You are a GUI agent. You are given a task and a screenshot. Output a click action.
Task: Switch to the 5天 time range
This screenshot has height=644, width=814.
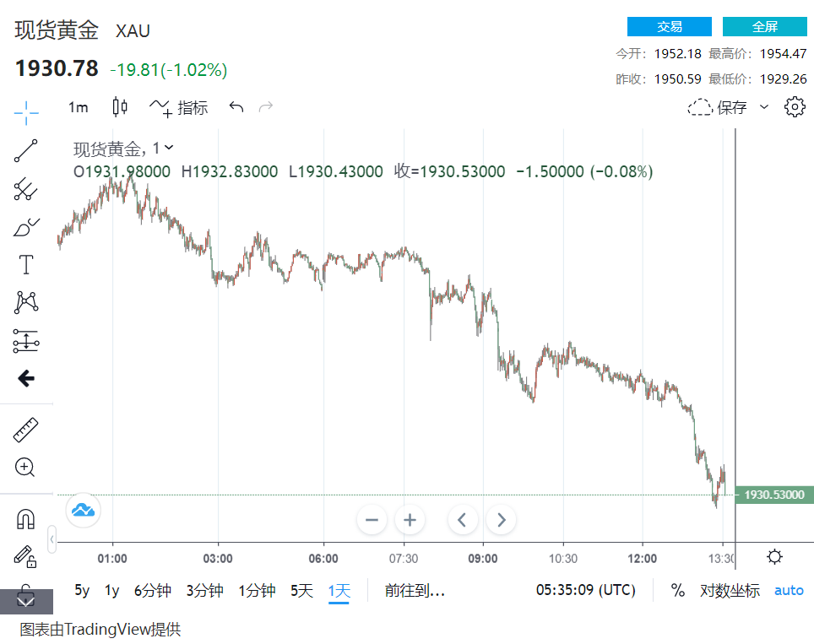tap(301, 590)
